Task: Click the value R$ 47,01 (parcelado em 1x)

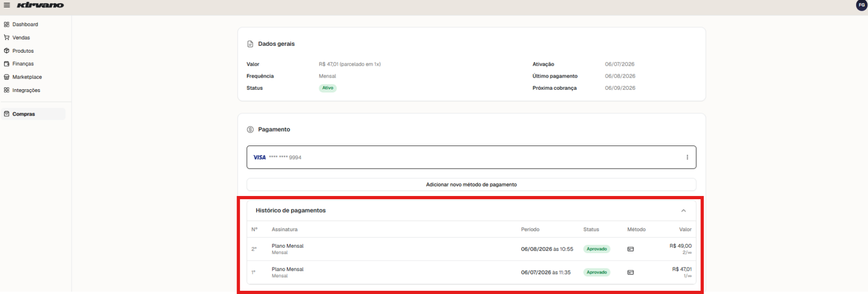Action: click(x=350, y=64)
